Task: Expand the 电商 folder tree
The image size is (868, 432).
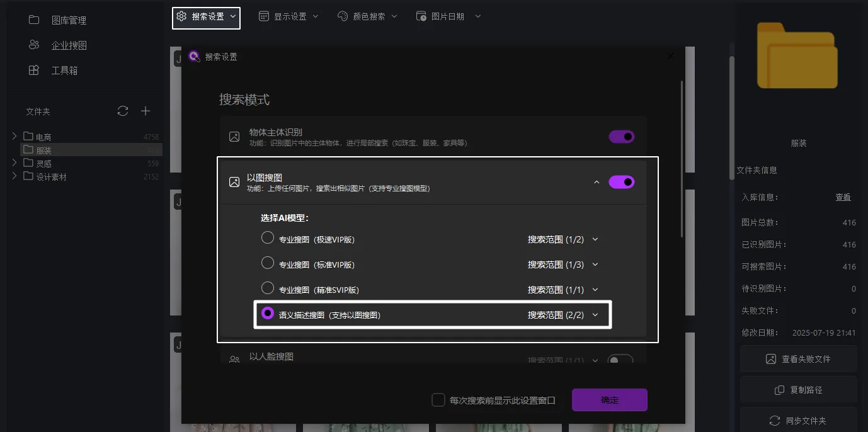Action: (x=14, y=136)
